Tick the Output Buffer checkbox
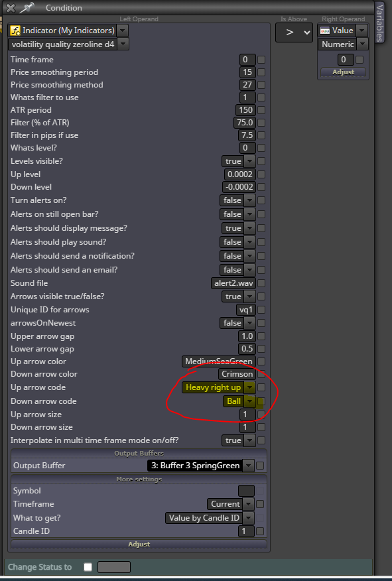The image size is (392, 581). [260, 466]
